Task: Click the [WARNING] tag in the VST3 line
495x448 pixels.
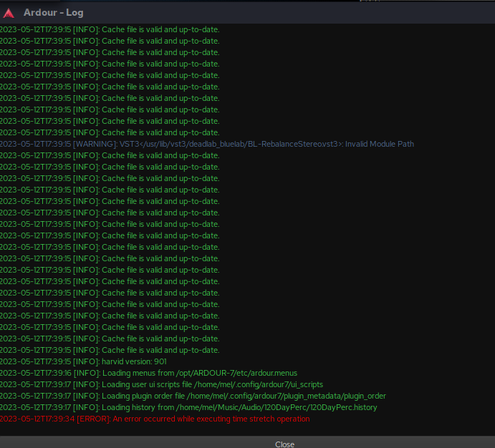Action: [95, 144]
